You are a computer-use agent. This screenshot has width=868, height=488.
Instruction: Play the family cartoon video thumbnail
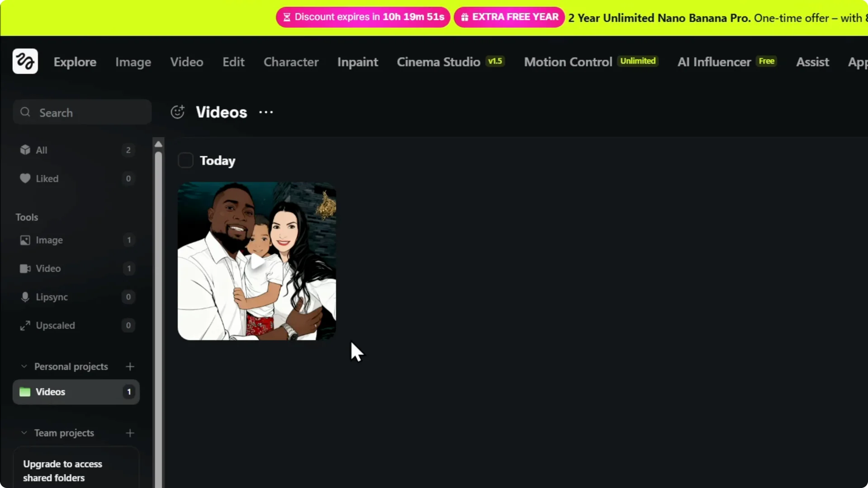click(x=257, y=261)
